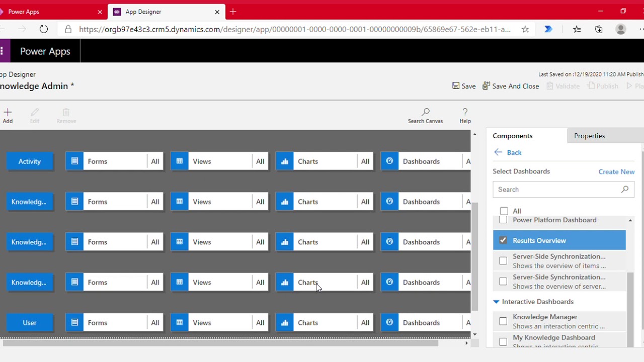Click the Power Apps header title

point(45,51)
